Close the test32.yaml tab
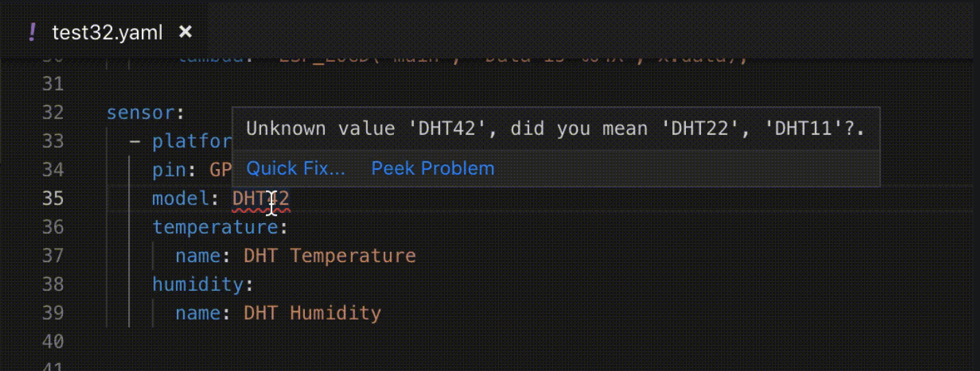This screenshot has height=371, width=980. pyautogui.click(x=185, y=31)
